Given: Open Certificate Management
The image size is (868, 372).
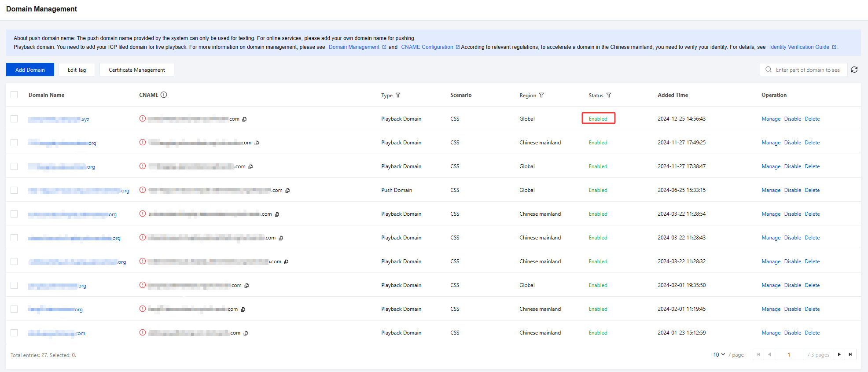Looking at the screenshot, I should [x=136, y=70].
